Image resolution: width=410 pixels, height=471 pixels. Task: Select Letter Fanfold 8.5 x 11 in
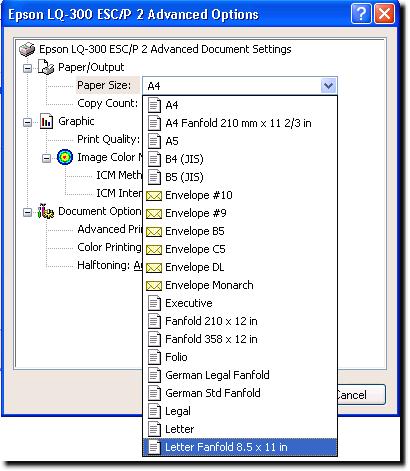[x=240, y=447]
